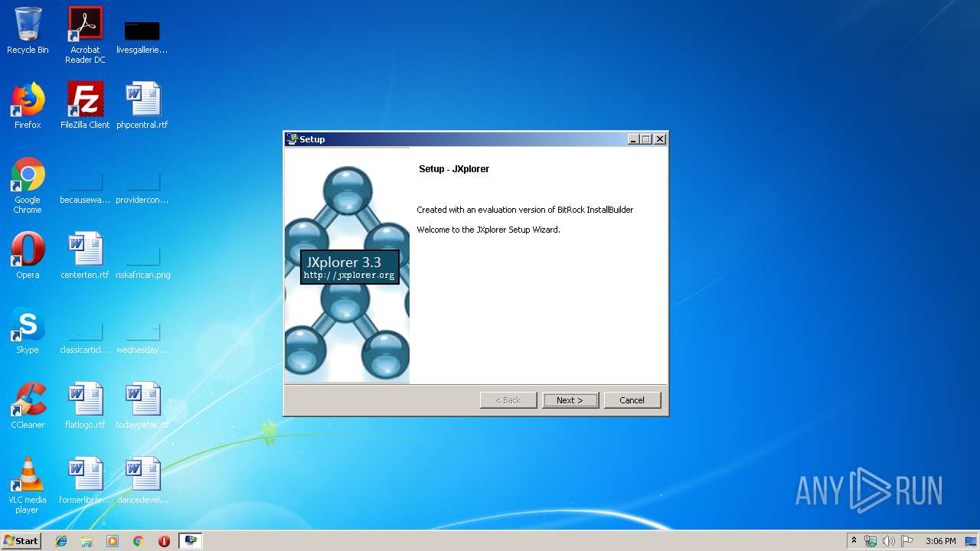
Task: Select flatlogo.rtf document icon
Action: pos(85,406)
